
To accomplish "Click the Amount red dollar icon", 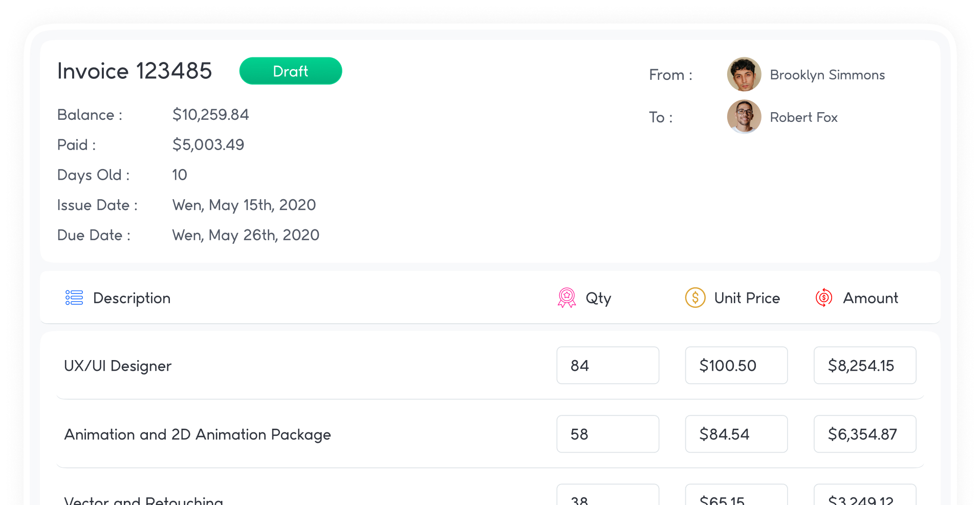I will coord(823,298).
